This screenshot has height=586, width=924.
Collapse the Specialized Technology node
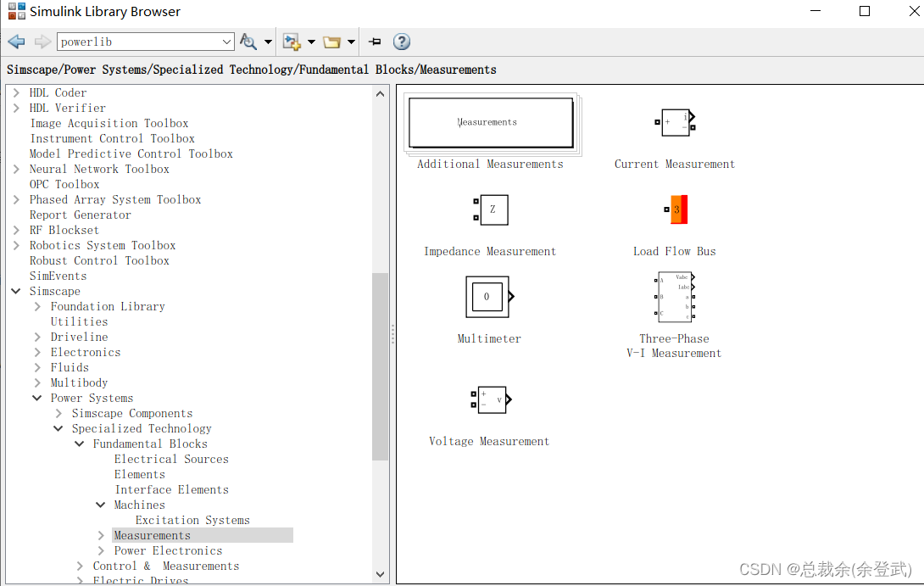[x=58, y=428]
